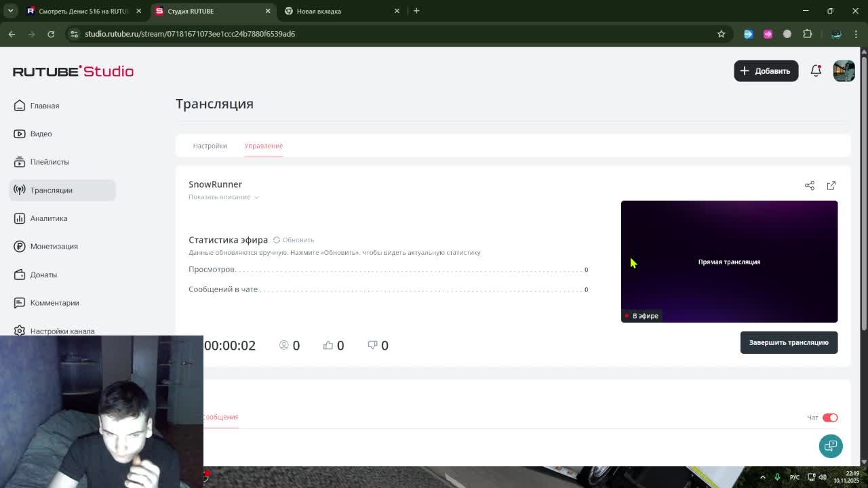This screenshot has height=488, width=868.
Task: Select the Управление tab
Action: (x=263, y=146)
